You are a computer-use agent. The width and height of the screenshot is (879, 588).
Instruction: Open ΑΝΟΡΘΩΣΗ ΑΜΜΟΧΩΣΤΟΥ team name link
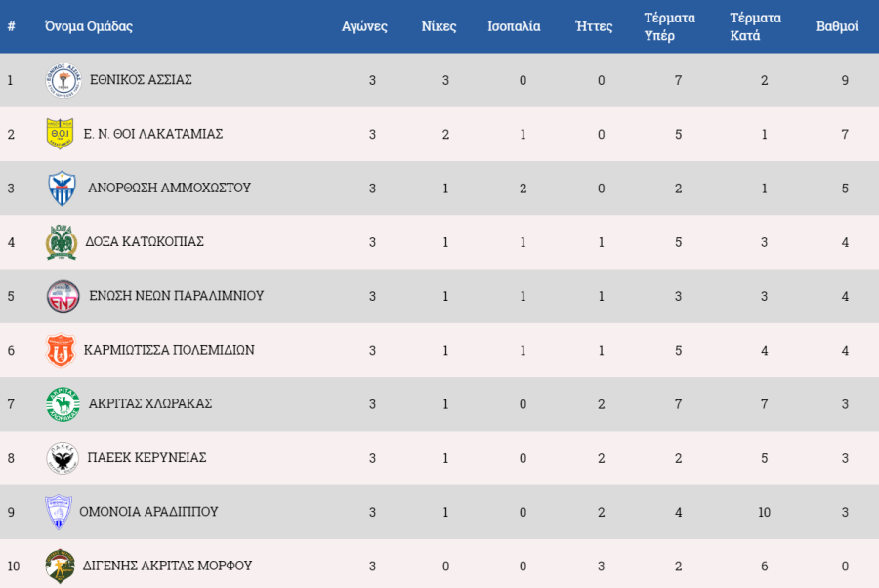tap(169, 188)
